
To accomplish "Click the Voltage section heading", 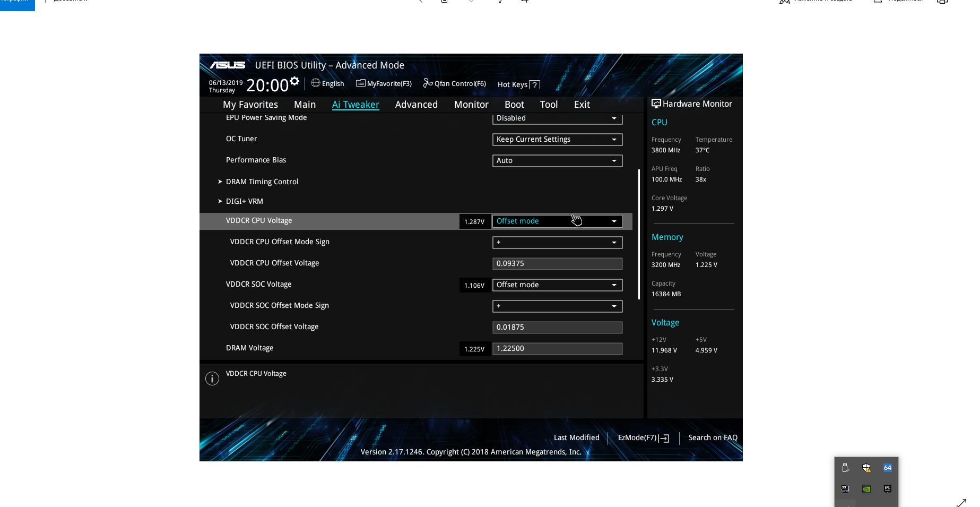I will point(665,323).
